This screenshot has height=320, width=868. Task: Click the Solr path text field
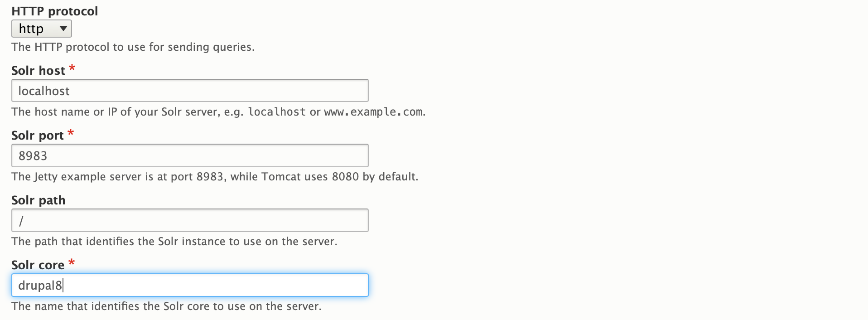tap(189, 220)
